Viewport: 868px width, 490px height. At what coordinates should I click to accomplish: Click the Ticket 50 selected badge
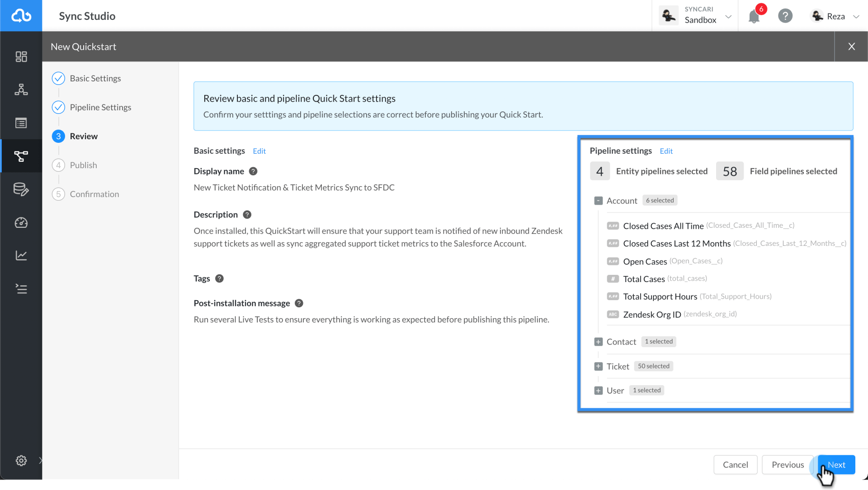pyautogui.click(x=653, y=366)
